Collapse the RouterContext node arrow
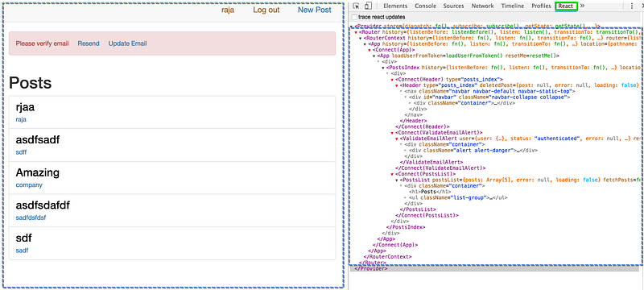This screenshot has width=644, height=290. (x=361, y=38)
